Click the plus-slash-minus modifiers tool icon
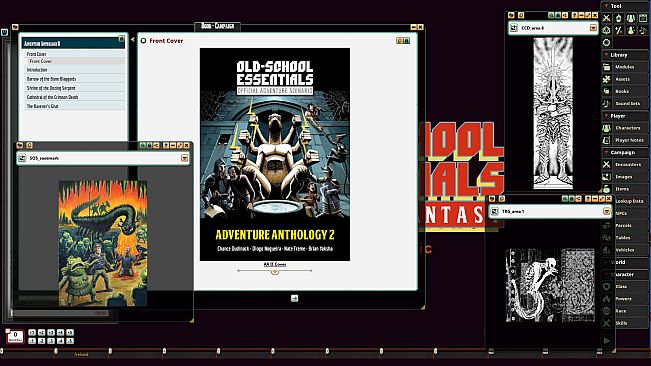Image resolution: width=651 pixels, height=366 pixels. tap(619, 30)
